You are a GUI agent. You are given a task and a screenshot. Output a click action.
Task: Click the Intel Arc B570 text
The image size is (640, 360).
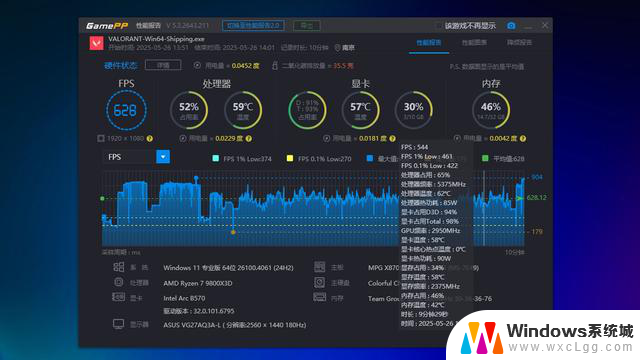coord(184,298)
